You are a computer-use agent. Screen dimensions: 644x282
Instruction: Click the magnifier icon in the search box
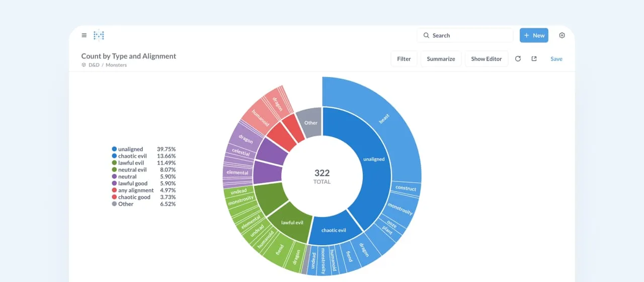(426, 35)
